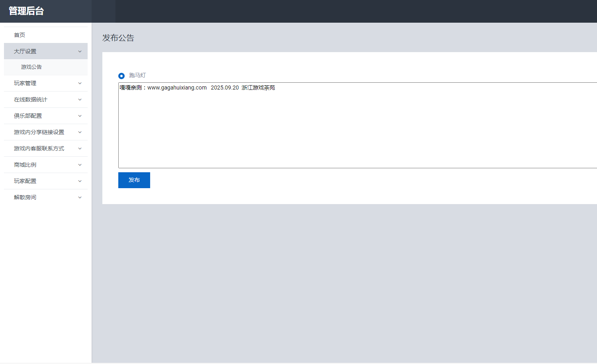This screenshot has height=364, width=597.
Task: Open the 游戏公告 submenu item
Action: [31, 67]
